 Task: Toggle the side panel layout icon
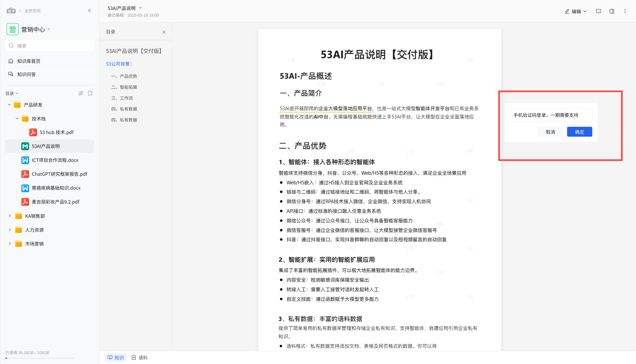(611, 11)
